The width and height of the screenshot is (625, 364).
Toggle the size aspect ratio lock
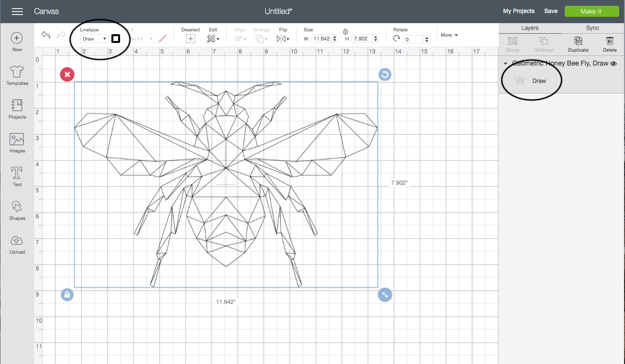(x=345, y=31)
